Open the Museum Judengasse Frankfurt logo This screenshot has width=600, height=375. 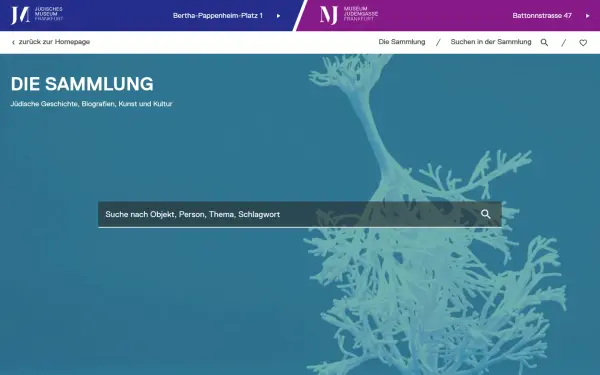[349, 15]
